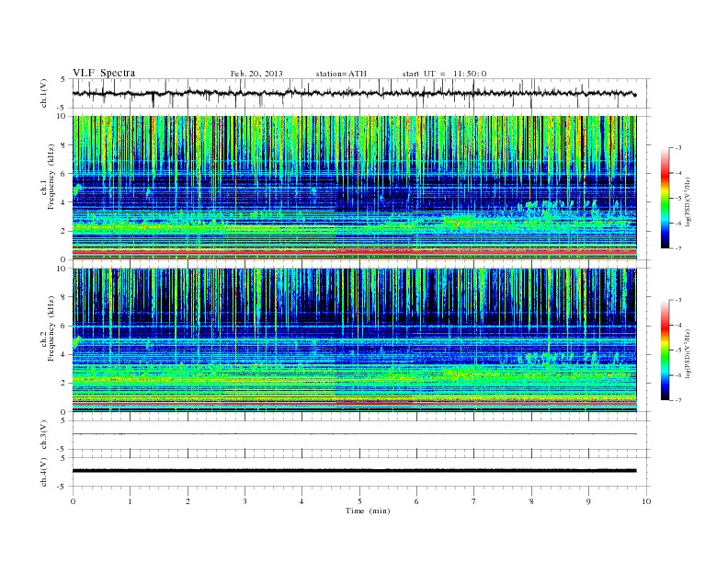Screen dimensions: 728x563
Task: Click time axis tick label "0"
Action: [x=73, y=501]
